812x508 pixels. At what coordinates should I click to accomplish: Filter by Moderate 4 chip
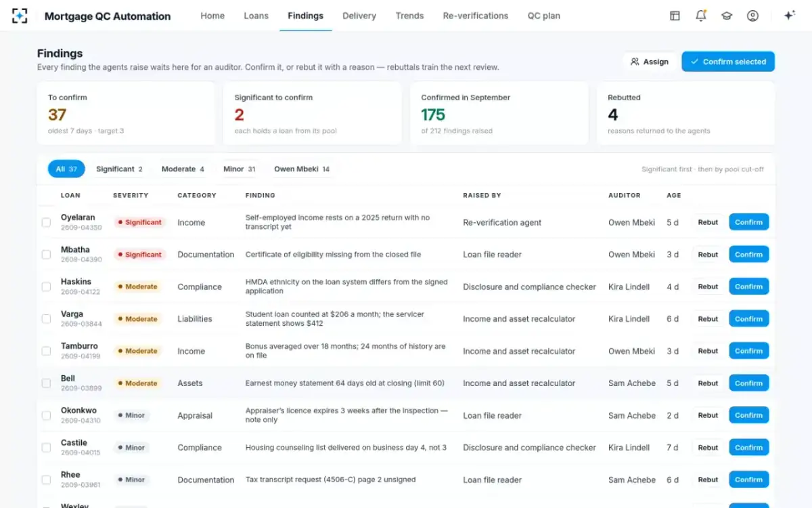point(183,169)
